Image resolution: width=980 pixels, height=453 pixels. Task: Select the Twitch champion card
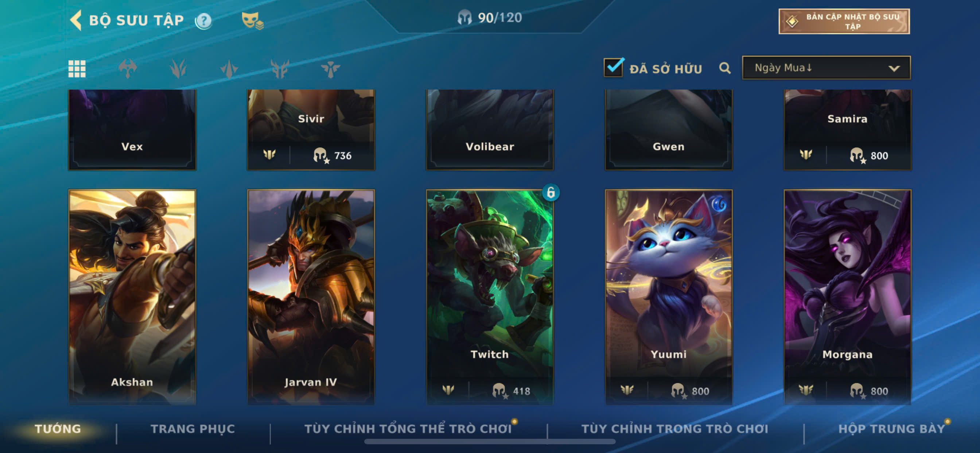click(x=490, y=297)
